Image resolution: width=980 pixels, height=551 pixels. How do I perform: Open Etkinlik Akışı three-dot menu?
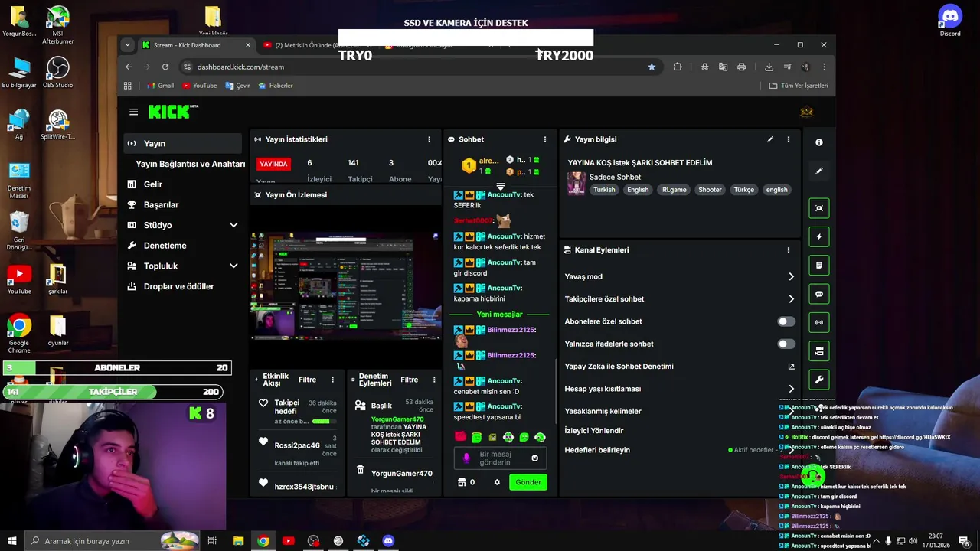332,380
